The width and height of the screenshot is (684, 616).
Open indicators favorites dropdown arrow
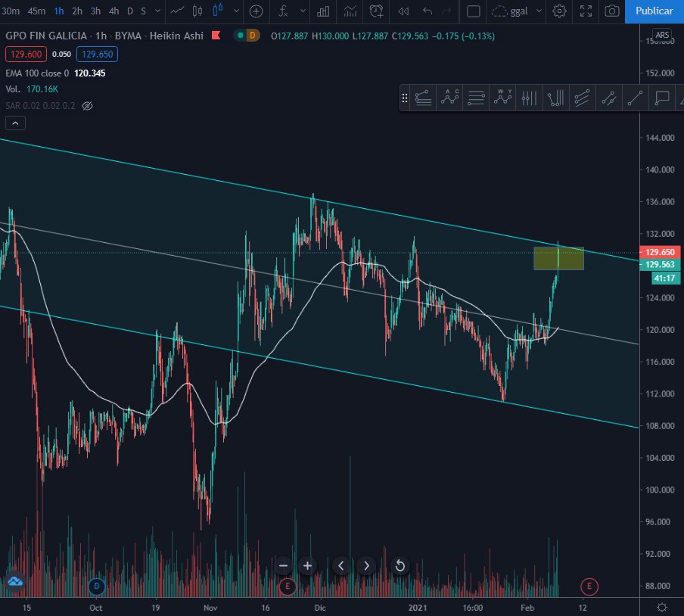303,11
